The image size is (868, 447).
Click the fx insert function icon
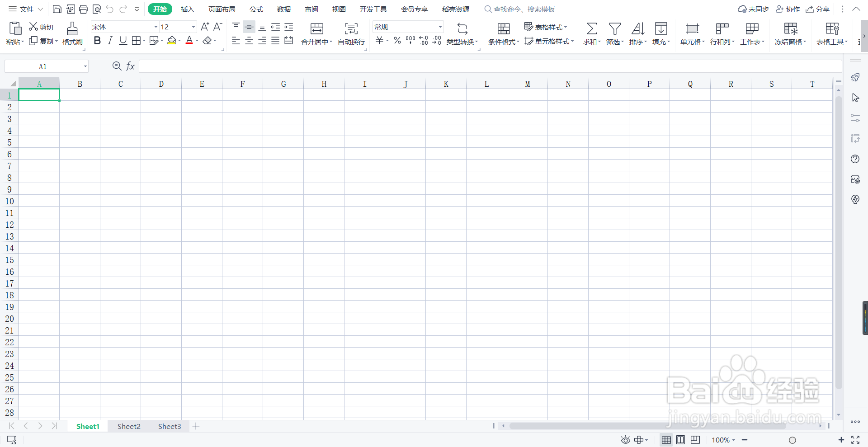(x=130, y=66)
